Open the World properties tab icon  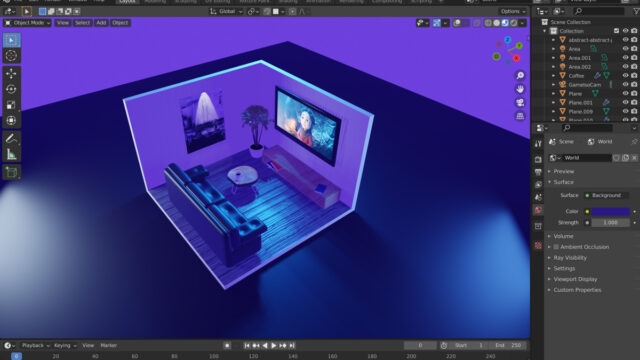[x=538, y=210]
